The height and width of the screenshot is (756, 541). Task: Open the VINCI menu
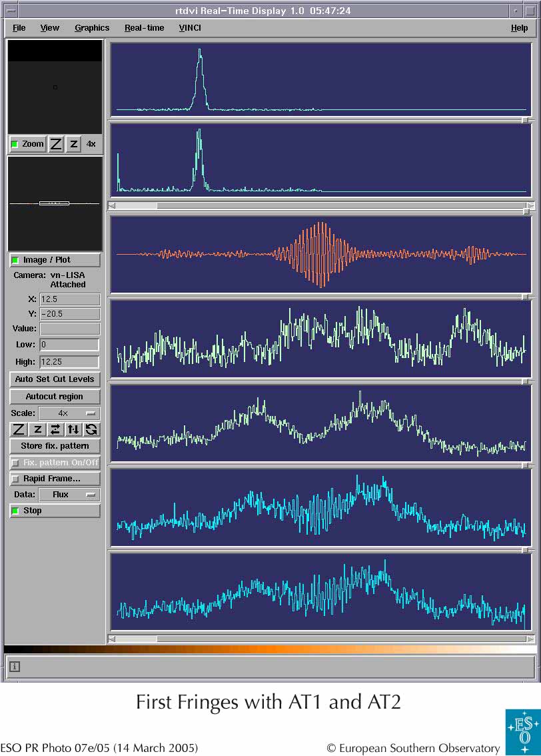pos(190,28)
